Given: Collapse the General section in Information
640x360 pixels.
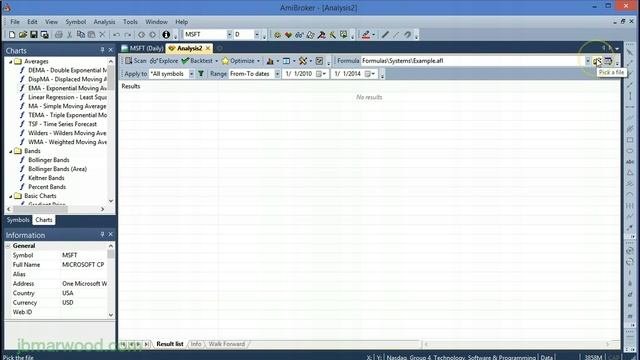Looking at the screenshot, I should [x=8, y=246].
